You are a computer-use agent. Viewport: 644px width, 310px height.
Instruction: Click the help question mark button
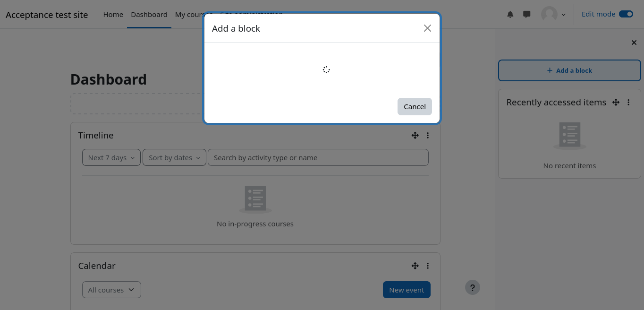coord(473,287)
